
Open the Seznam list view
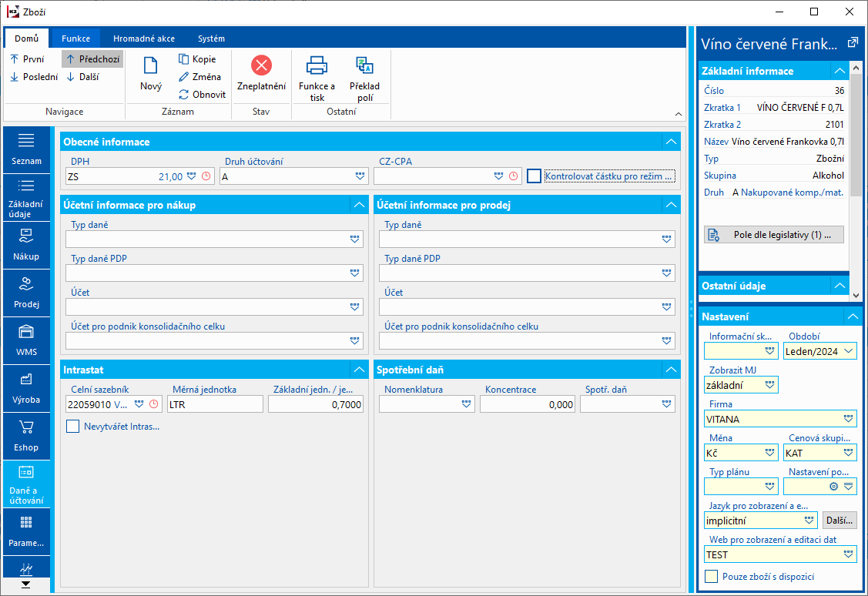pos(26,149)
